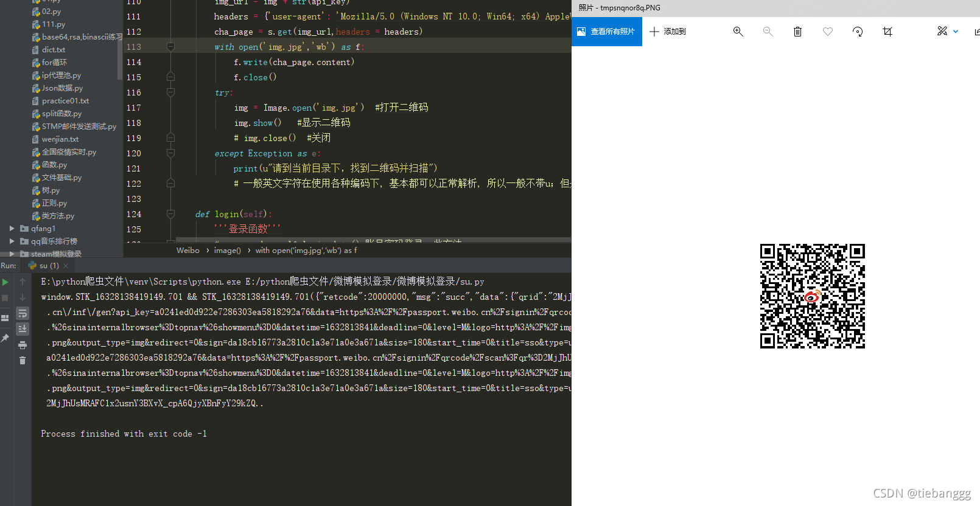
Task: Expand the qq音乐排行榜 folder
Action: (x=12, y=241)
